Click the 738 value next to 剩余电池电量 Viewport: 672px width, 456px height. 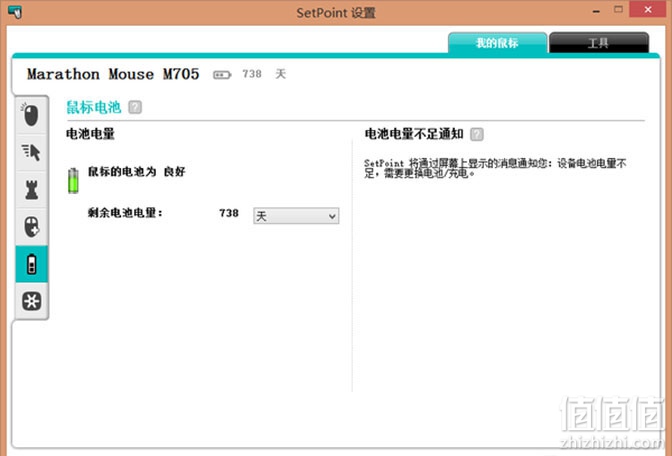229,213
